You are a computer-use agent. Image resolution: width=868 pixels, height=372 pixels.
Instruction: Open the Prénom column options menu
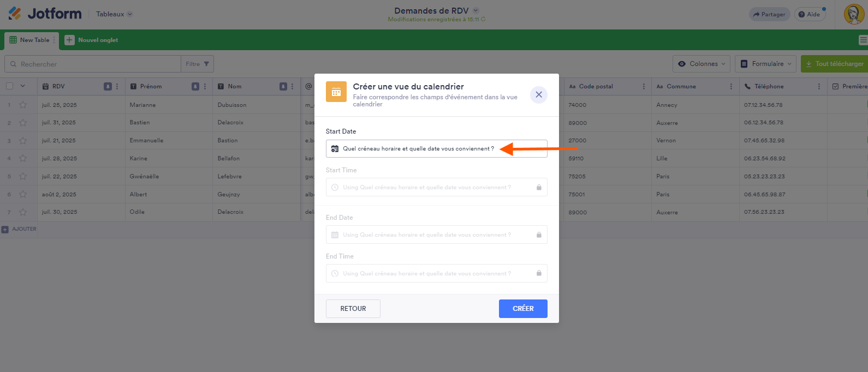coord(205,86)
